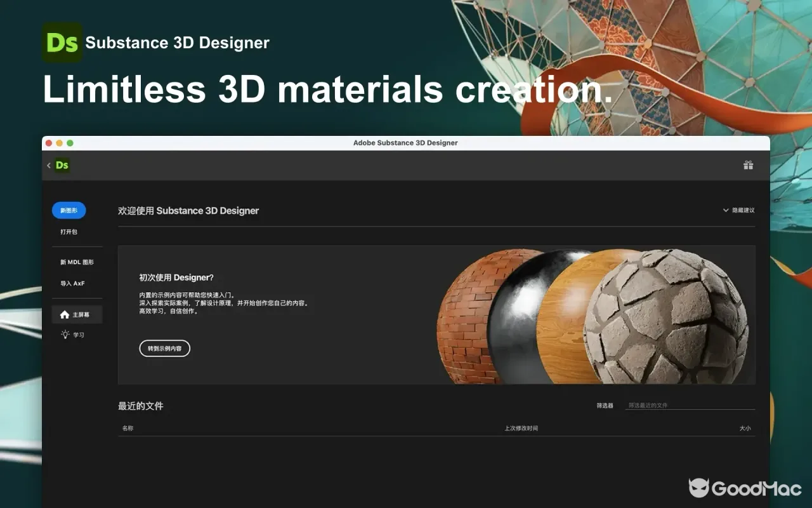
Task: Select 导入 AxF in the sidebar
Action: pyautogui.click(x=72, y=283)
